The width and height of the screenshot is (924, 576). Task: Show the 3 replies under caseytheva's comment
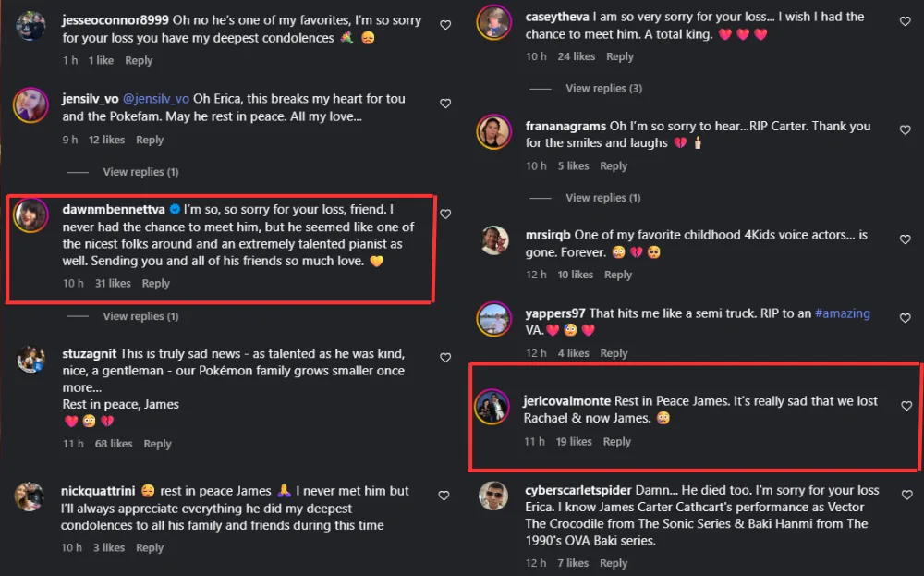(603, 88)
